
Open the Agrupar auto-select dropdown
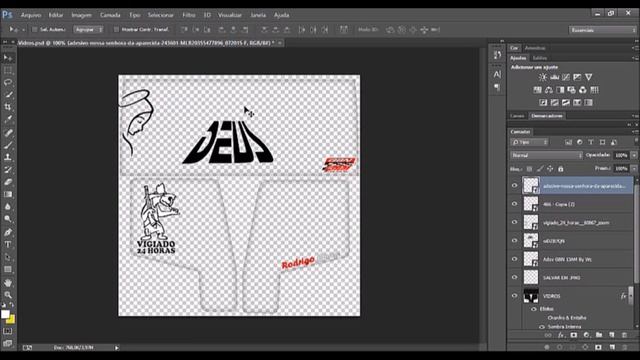pos(89,29)
